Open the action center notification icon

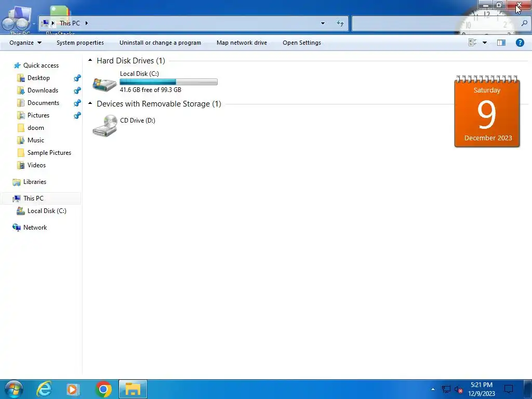508,389
